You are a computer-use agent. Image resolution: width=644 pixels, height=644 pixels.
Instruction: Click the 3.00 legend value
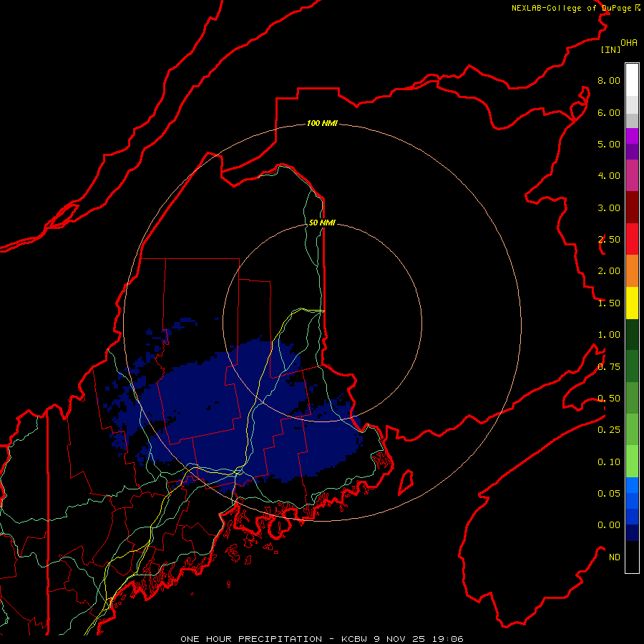tap(609, 208)
